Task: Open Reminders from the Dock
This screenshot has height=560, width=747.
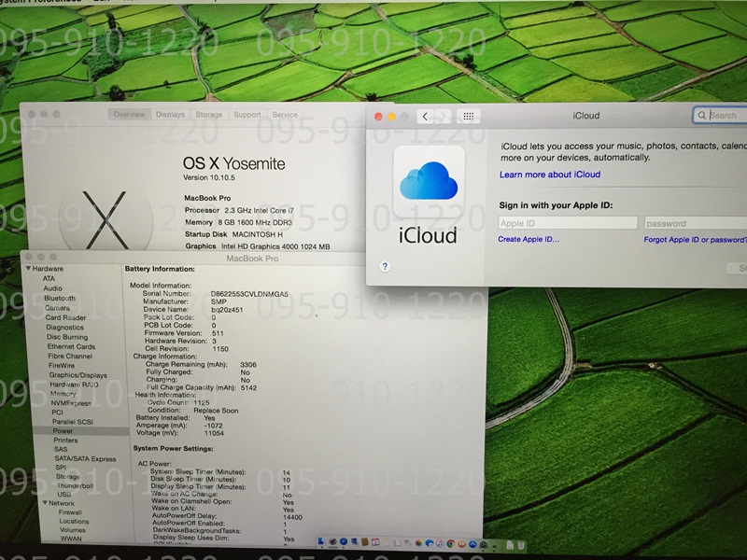Action: [x=398, y=543]
